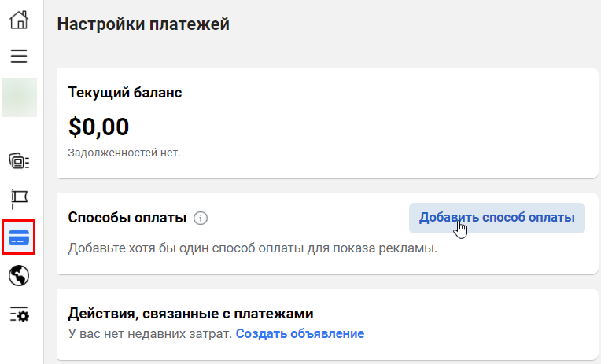Viewport: 601px width, 364px height.
Task: Click the Добавьте хотя бы один способ text
Action: pos(253,248)
